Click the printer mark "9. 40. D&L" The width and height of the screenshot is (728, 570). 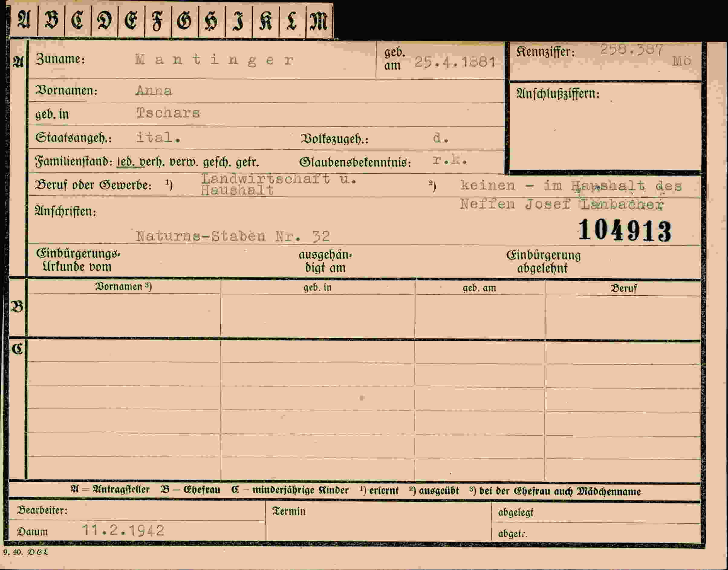tap(26, 552)
